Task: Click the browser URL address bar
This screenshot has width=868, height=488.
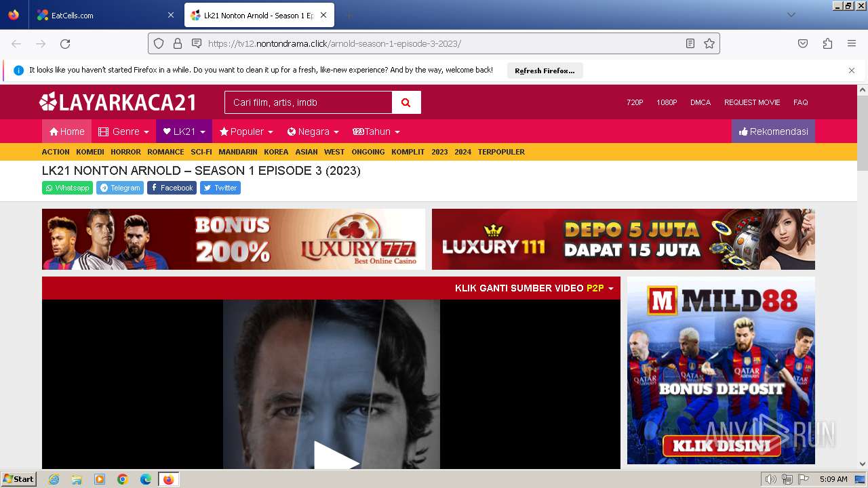Action: [x=434, y=43]
